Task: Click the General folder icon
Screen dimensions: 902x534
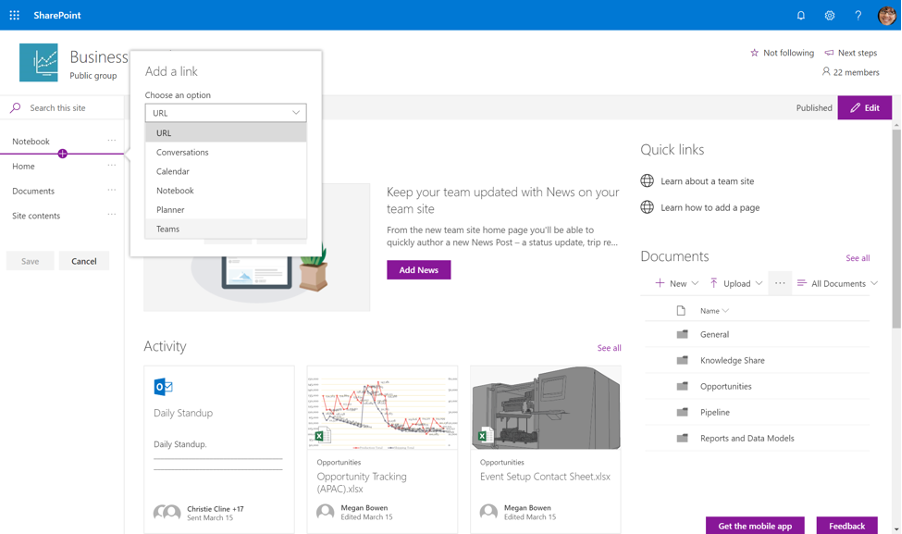Action: click(x=682, y=334)
